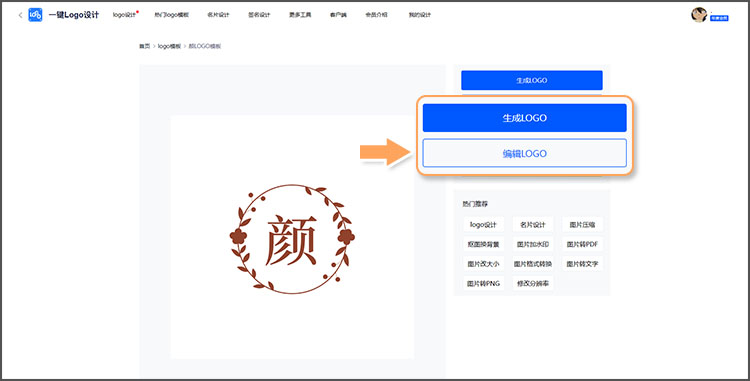Open 名片设计 in the top navigation bar
The image size is (750, 381).
(x=218, y=15)
